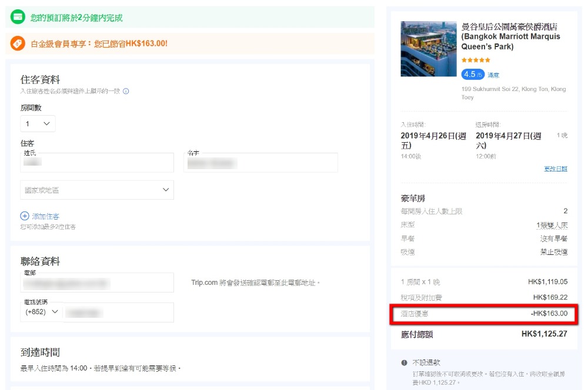Viewport: 588px width, 390px height.
Task: Click the info icon beside guest name note
Action: tap(126, 91)
